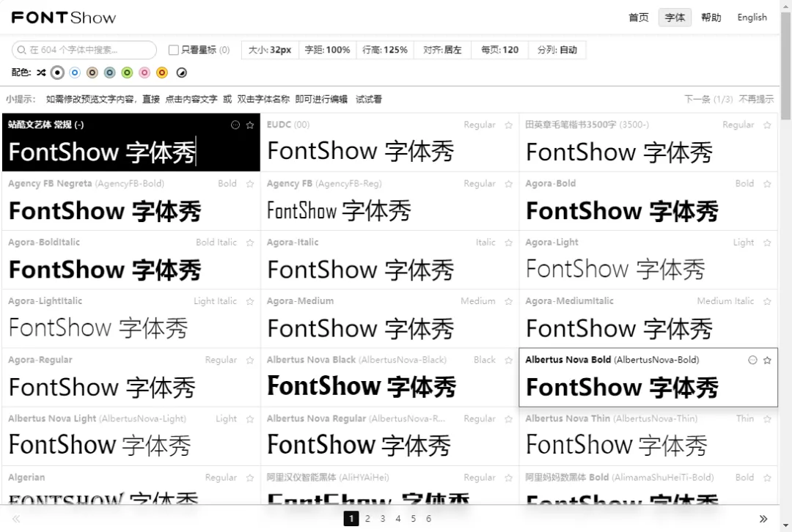
Task: Click the FontShow logo
Action: (64, 18)
